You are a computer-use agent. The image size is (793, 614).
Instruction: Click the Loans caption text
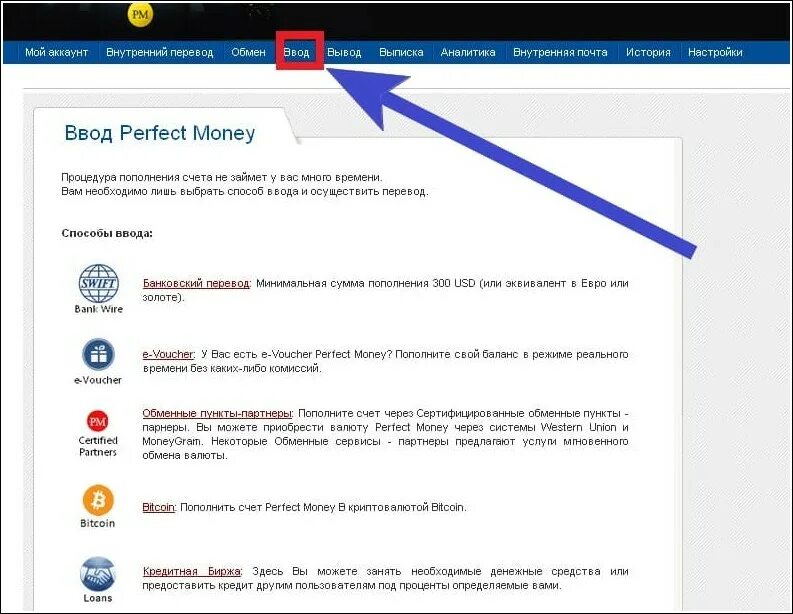click(98, 598)
